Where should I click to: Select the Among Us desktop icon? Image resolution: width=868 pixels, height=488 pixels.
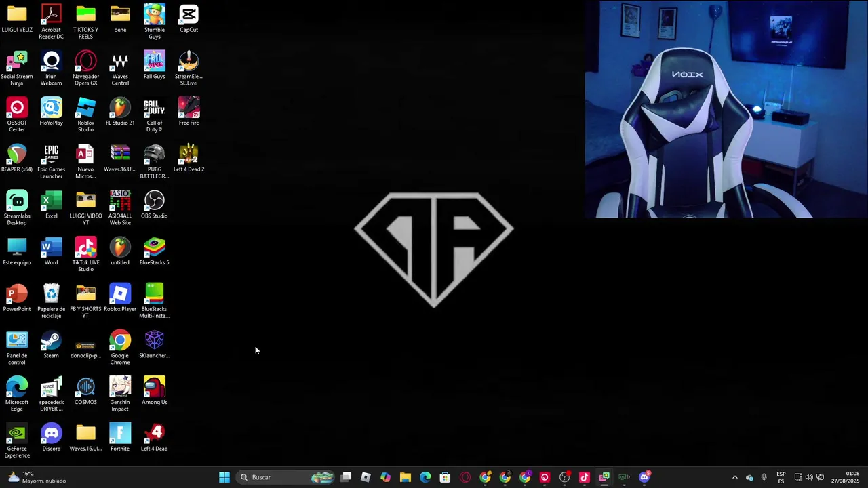click(154, 392)
